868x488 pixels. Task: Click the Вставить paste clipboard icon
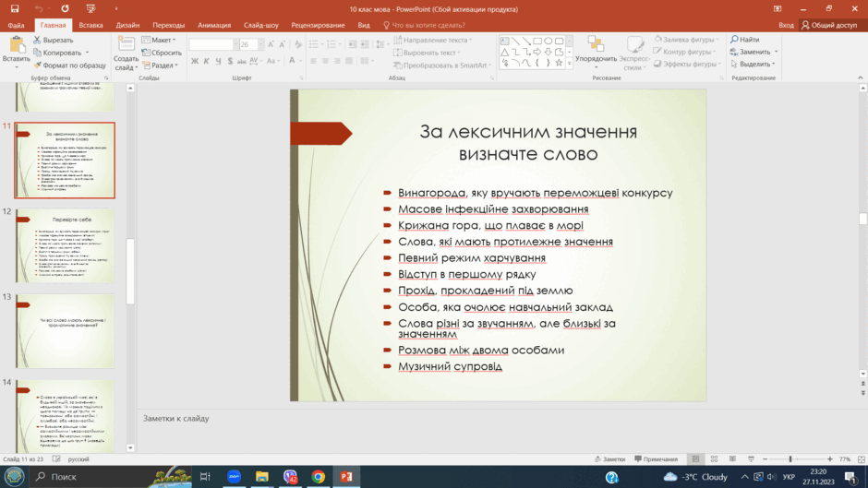tap(17, 45)
